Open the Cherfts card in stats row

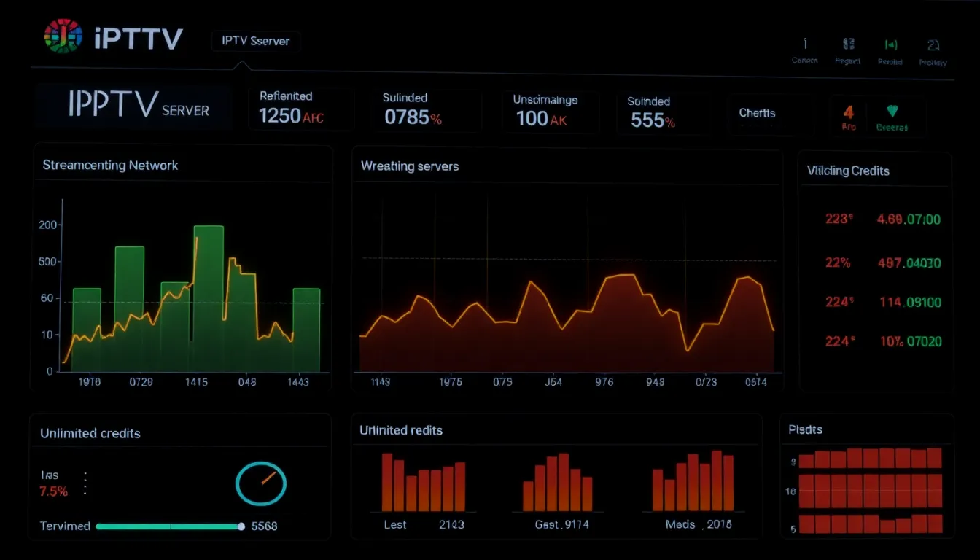pos(769,114)
